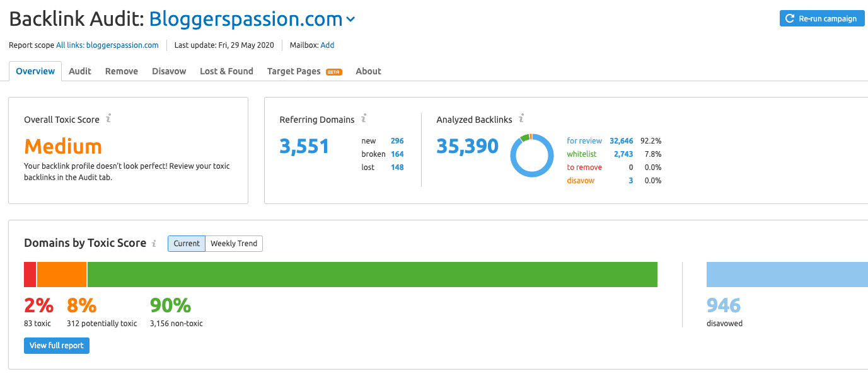Click the 148 lost referring domains count

397,167
